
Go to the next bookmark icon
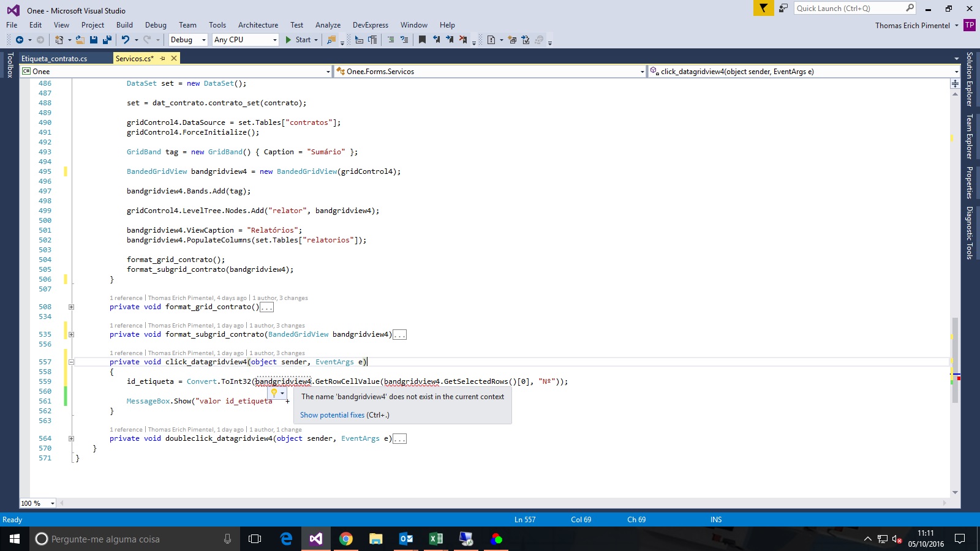point(450,40)
